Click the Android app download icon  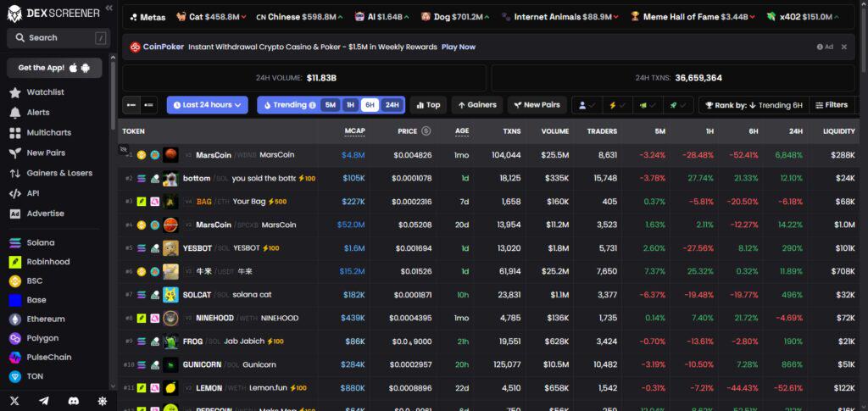(86, 68)
